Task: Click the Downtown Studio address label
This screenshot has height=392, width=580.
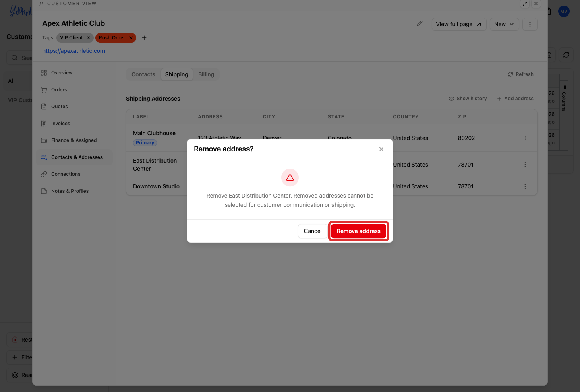Action: click(x=156, y=186)
